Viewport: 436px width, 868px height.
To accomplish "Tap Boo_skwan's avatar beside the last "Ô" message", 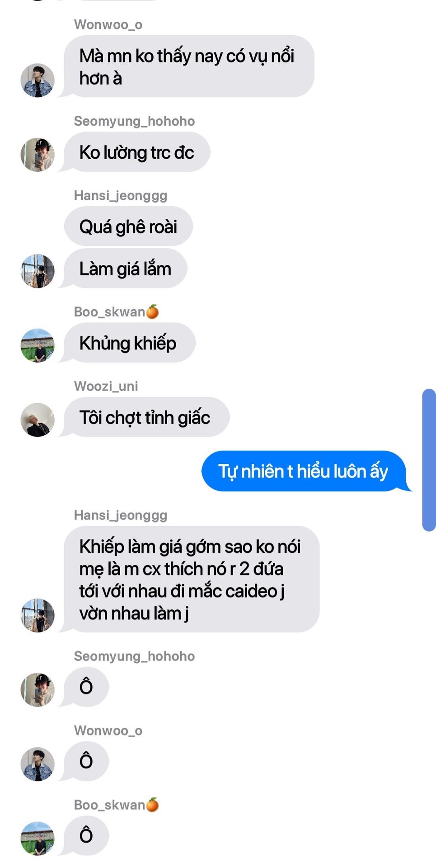I will [38, 839].
